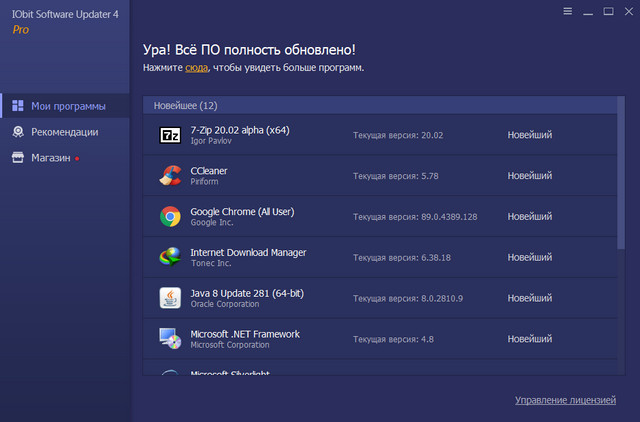Switch to the Рекомендации tab
The image size is (640, 422).
[x=65, y=132]
